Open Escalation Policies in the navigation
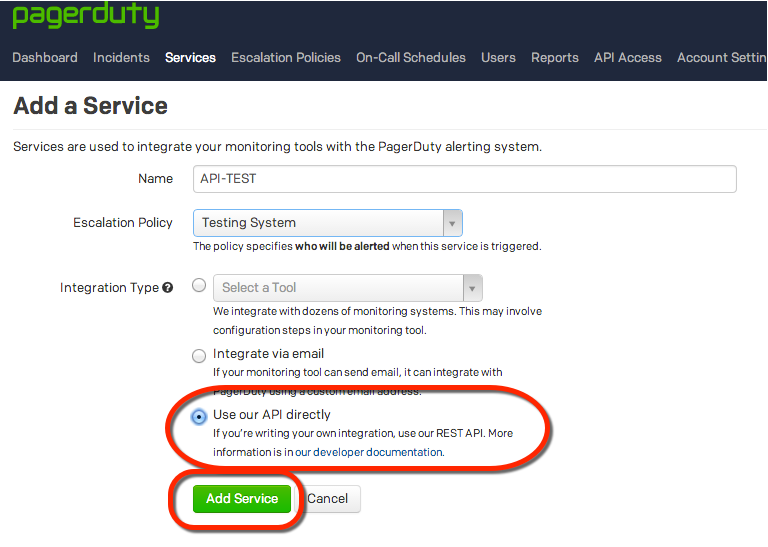 tap(286, 58)
